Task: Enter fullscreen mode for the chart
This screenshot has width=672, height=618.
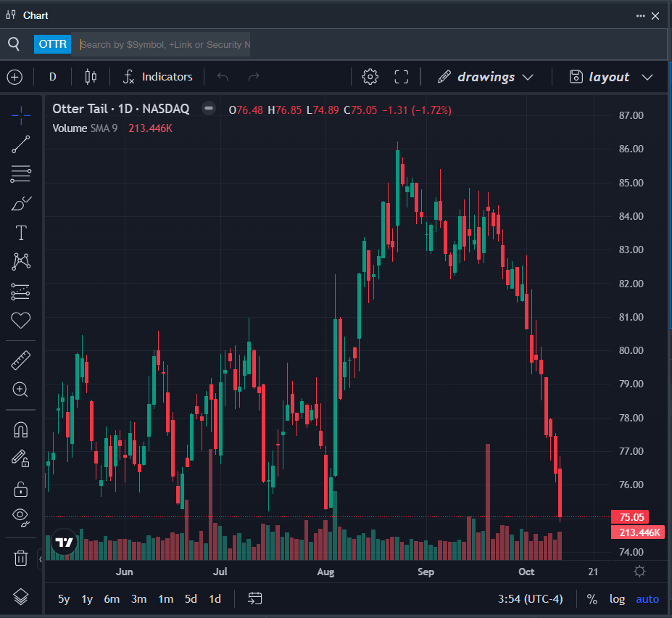Action: [402, 77]
